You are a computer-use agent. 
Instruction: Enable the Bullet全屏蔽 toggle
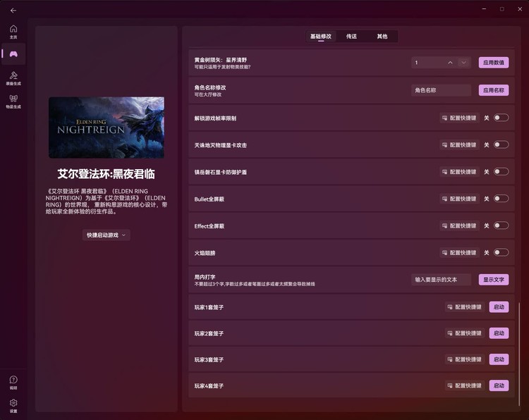point(501,199)
